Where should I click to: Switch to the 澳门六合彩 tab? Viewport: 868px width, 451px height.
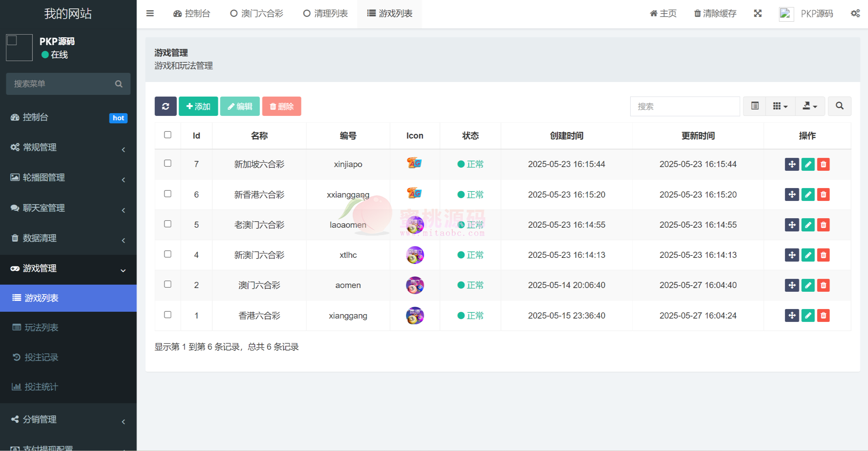[x=257, y=14]
